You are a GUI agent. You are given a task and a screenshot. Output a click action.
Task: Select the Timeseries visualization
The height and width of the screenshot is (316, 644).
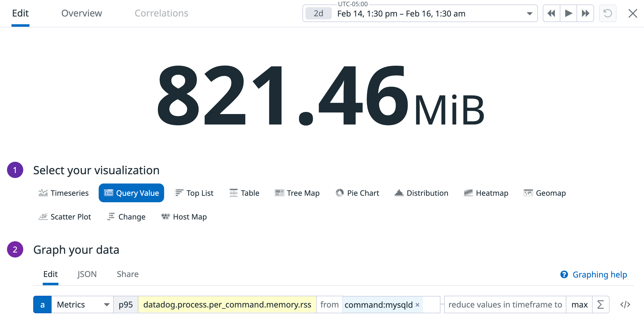coord(69,193)
